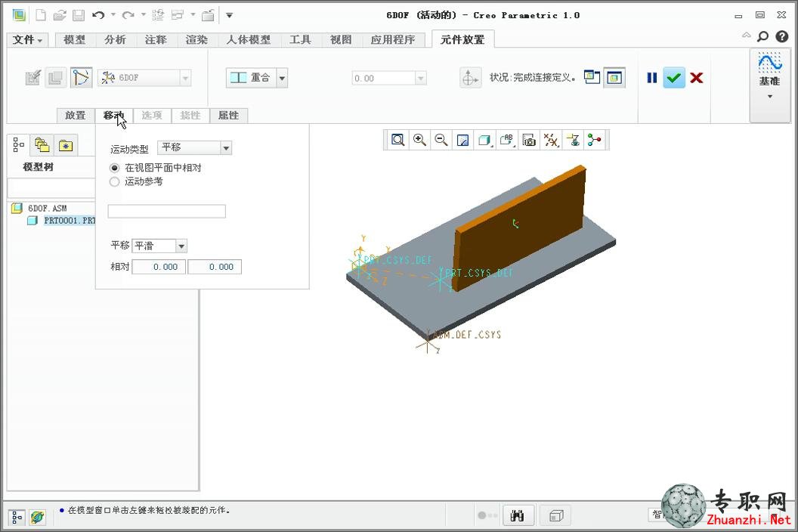This screenshot has height=532, width=798.
Task: Zoom in using the graphics toolbar
Action: point(419,140)
